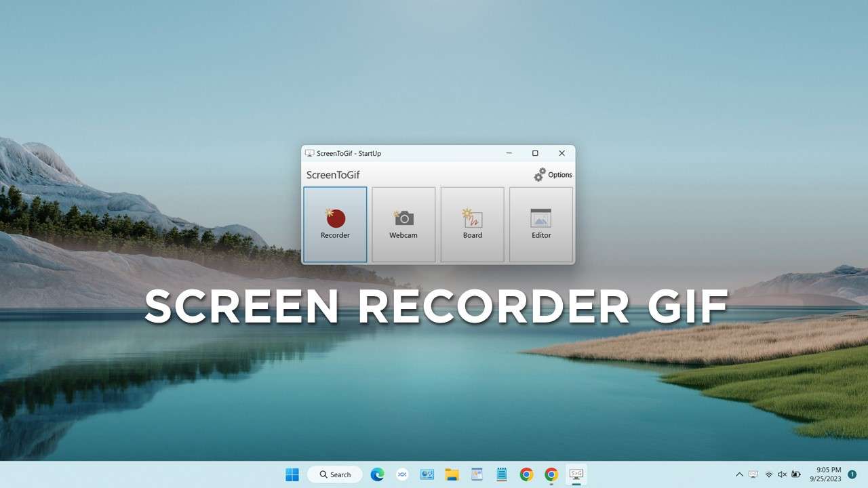Image resolution: width=868 pixels, height=488 pixels.
Task: Maximize the ScreenToGif StartUp window
Action: 535,153
